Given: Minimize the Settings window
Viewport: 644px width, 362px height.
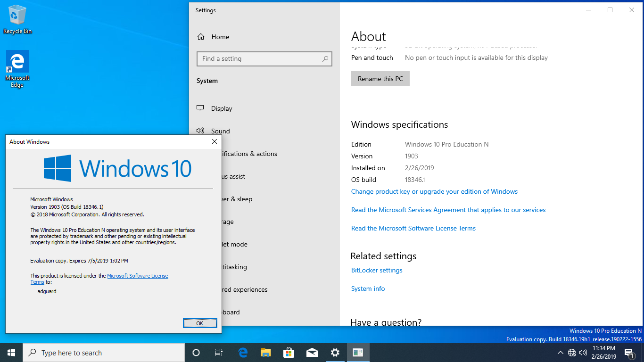Looking at the screenshot, I should coord(588,10).
